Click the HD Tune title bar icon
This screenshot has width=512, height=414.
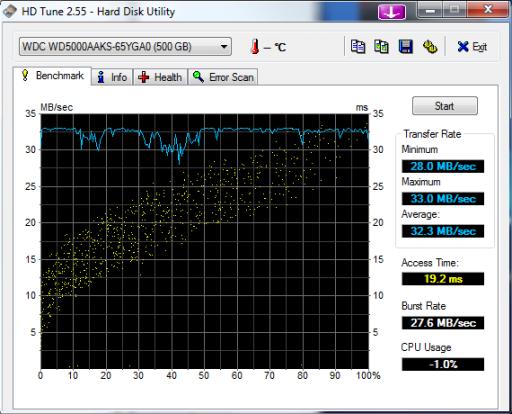coord(10,11)
